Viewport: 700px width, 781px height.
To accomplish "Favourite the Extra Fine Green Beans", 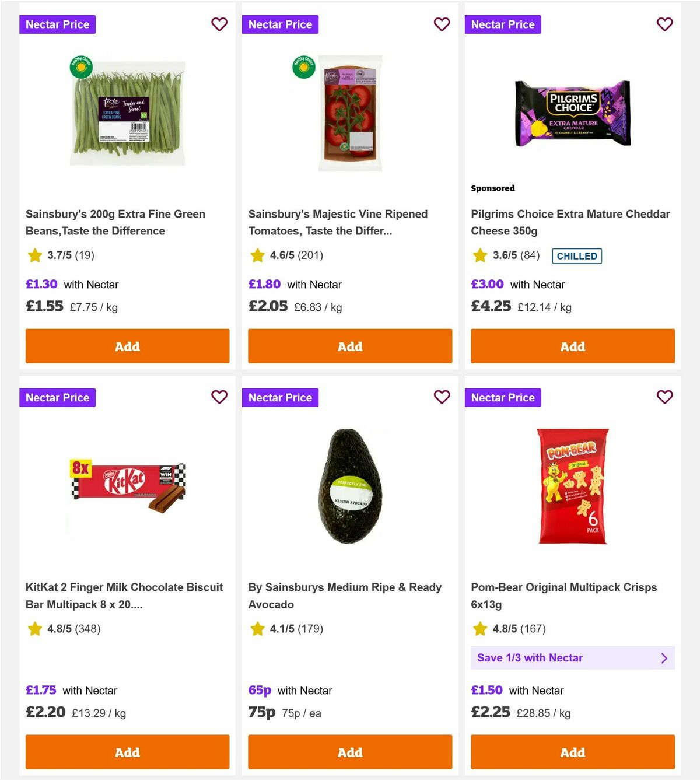I will pos(219,24).
